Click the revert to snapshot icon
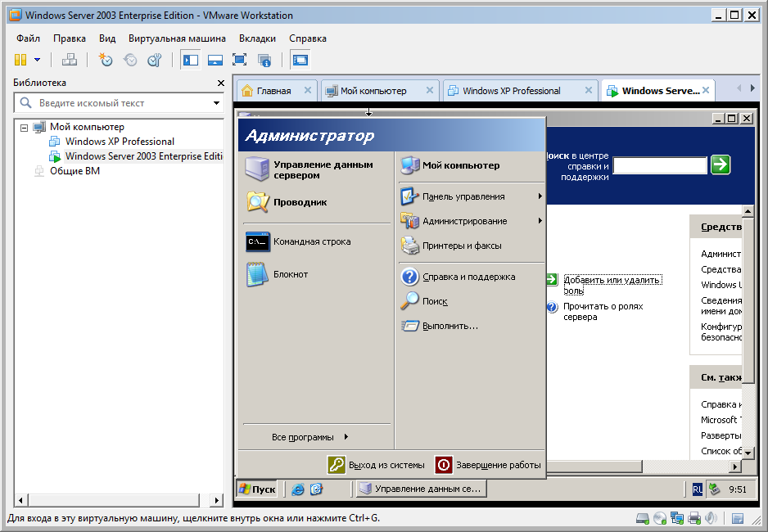 tap(130, 61)
